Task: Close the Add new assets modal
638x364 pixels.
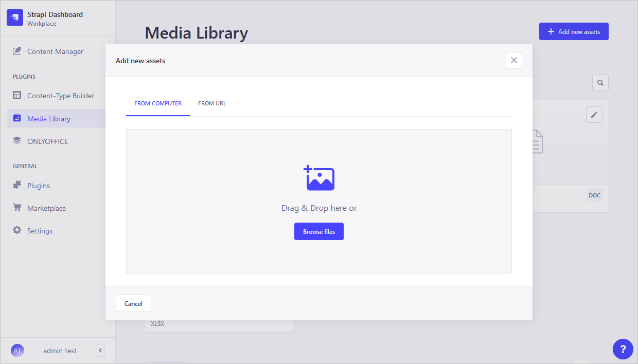Action: tap(513, 60)
